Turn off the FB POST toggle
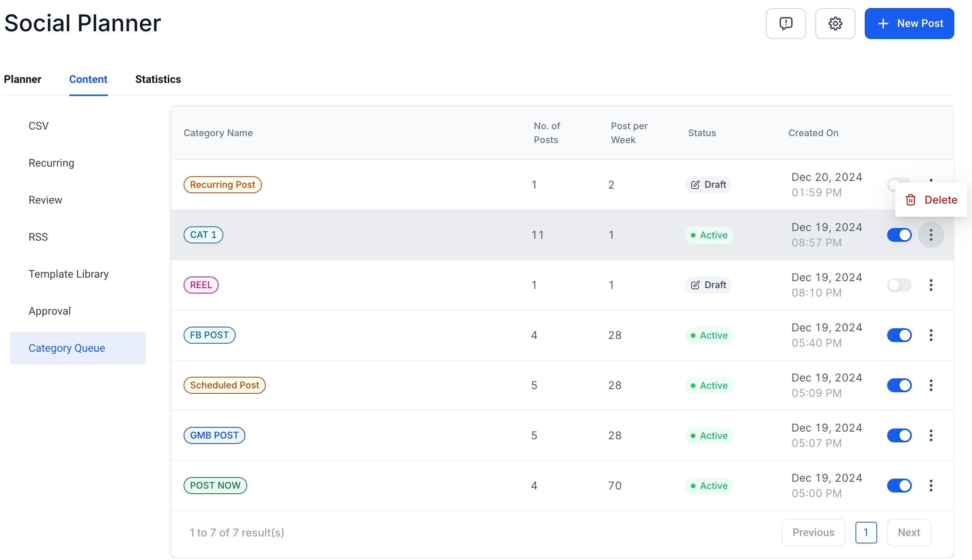This screenshot has height=560, width=972. 899,335
